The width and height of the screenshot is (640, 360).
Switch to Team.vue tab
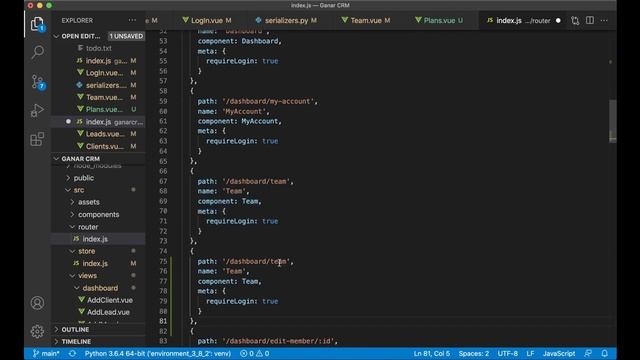pyautogui.click(x=366, y=20)
